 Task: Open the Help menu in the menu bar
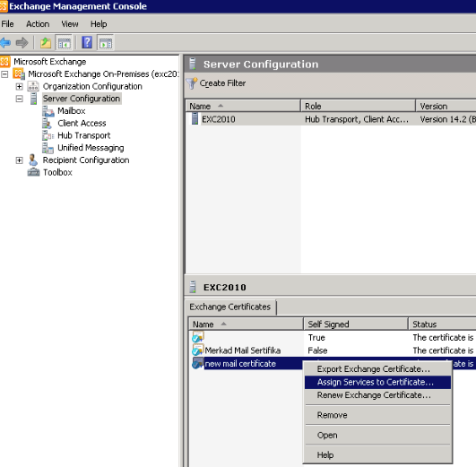tap(99, 24)
